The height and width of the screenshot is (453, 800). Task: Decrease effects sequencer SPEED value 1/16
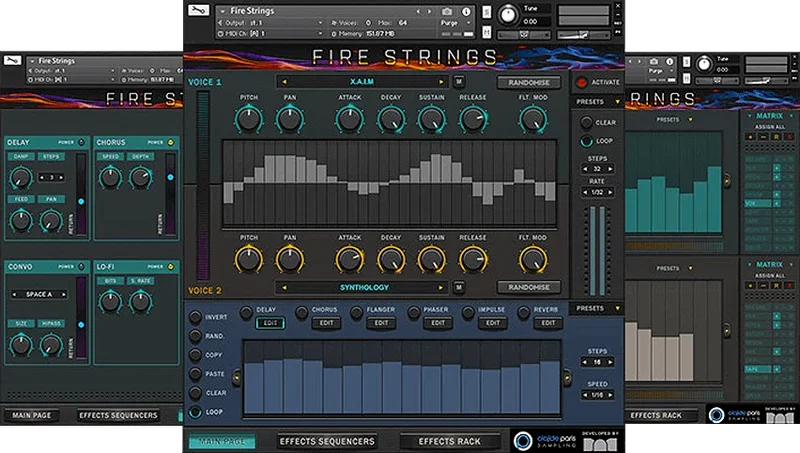[585, 395]
